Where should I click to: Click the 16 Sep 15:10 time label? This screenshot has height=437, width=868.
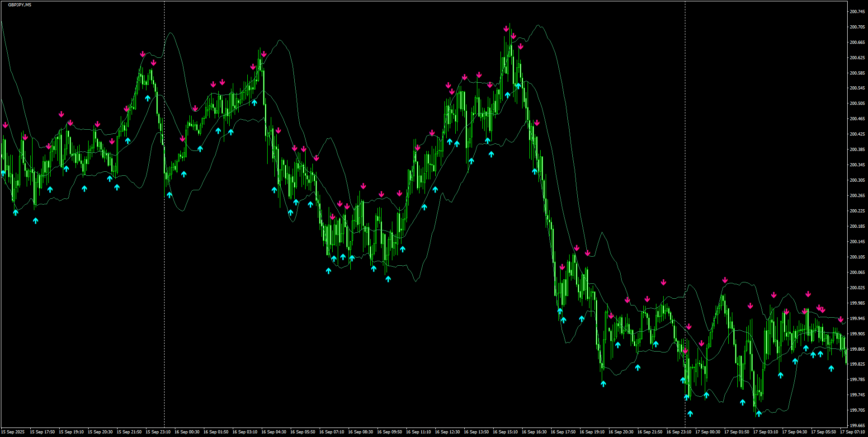click(x=505, y=432)
